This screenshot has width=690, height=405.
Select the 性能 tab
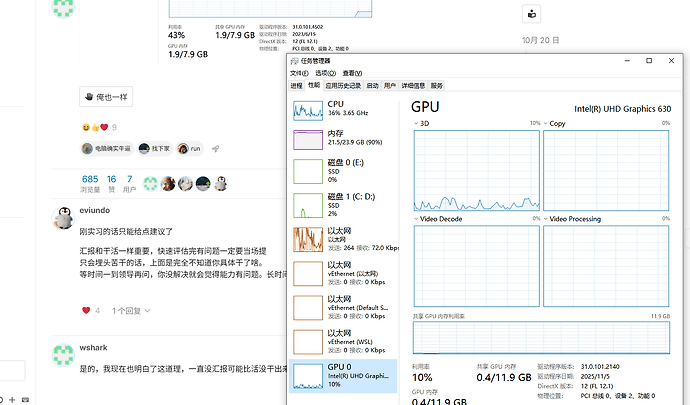click(314, 85)
